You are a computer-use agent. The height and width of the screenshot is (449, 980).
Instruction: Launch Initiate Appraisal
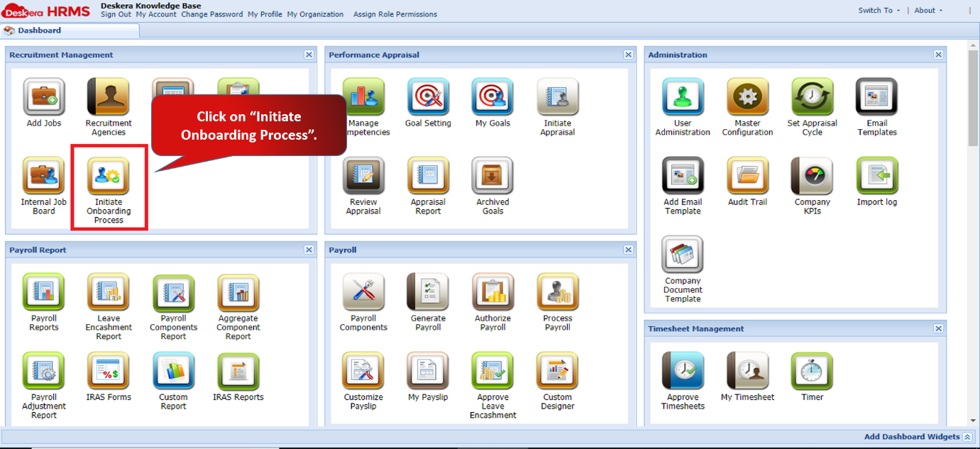point(558,96)
